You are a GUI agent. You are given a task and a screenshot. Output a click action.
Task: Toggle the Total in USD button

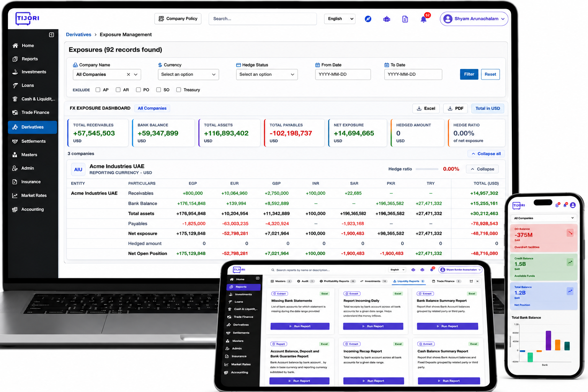click(488, 108)
